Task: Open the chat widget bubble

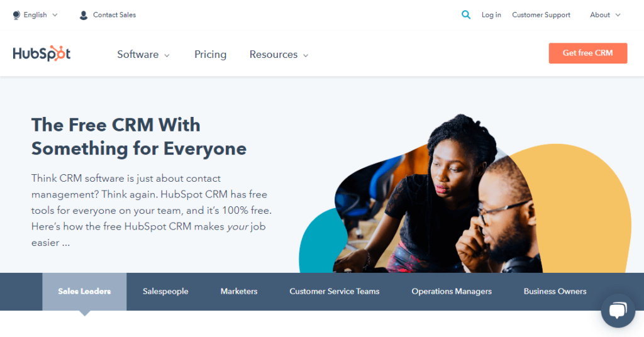Action: pos(618,311)
